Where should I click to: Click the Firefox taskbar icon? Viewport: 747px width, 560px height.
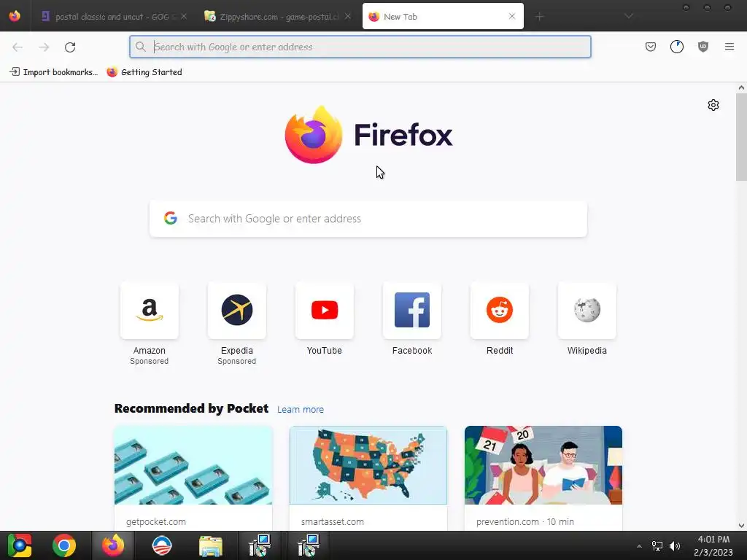pyautogui.click(x=113, y=545)
